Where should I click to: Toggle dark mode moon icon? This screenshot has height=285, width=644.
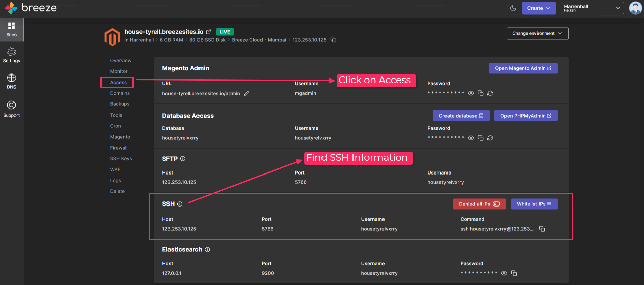513,8
